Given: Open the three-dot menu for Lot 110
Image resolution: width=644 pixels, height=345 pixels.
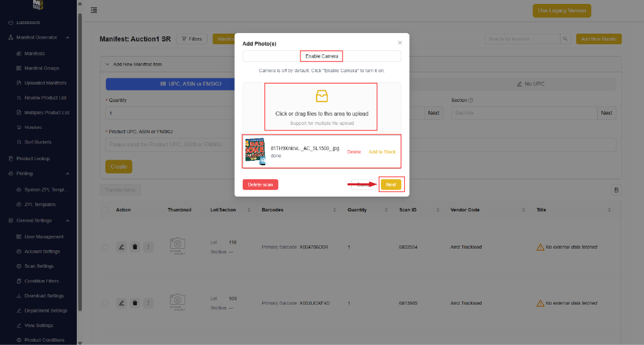Looking at the screenshot, I should coord(148,247).
